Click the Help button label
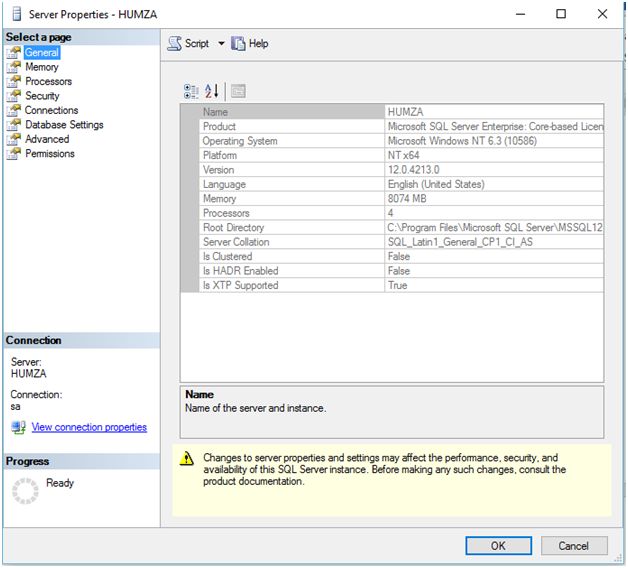 coord(258,43)
